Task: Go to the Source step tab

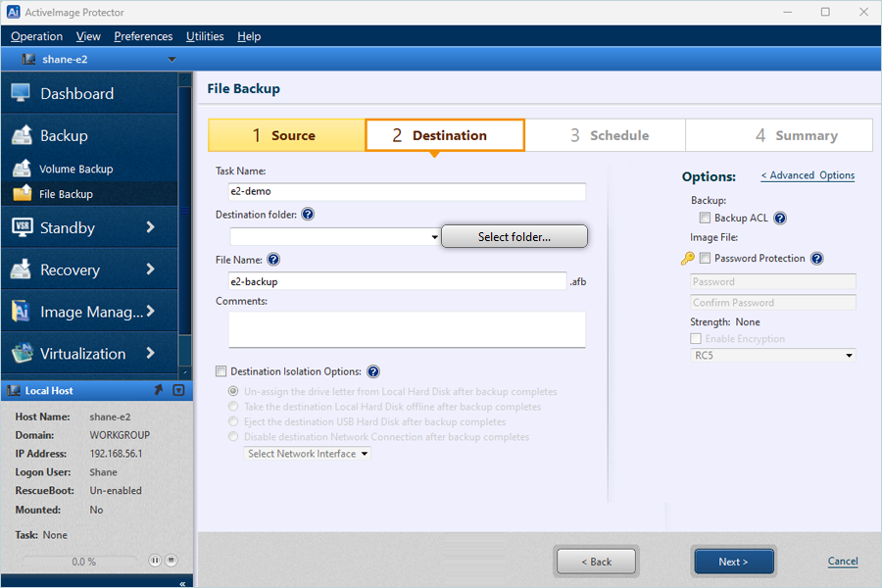Action: click(x=286, y=135)
